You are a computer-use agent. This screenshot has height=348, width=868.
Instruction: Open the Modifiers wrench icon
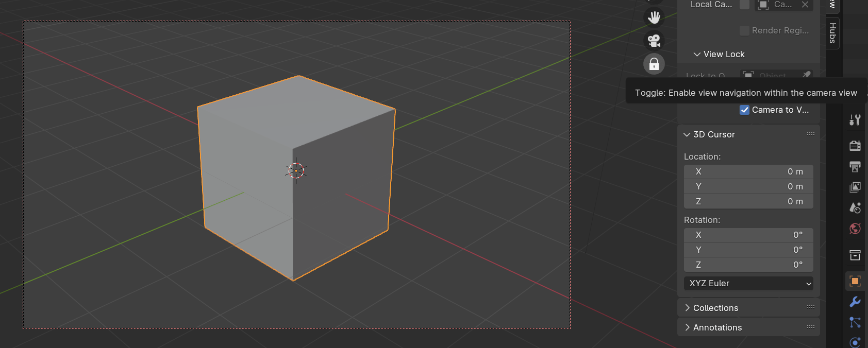coord(855,302)
